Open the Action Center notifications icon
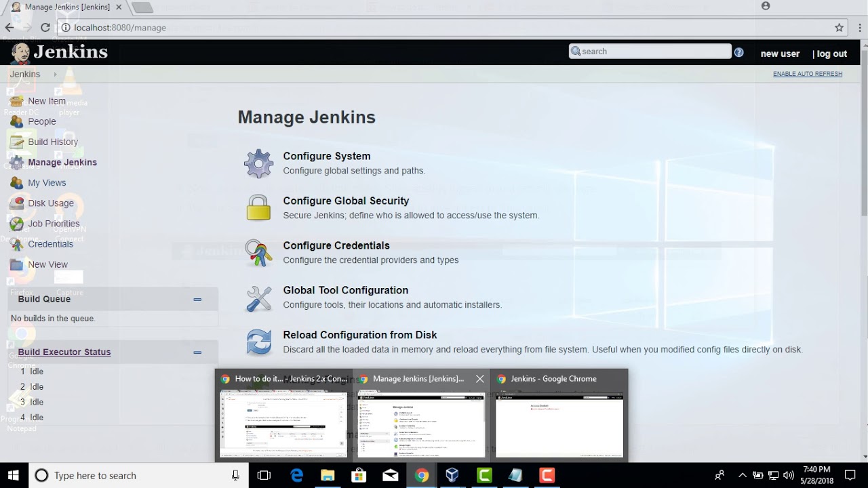The image size is (868, 488). [x=850, y=475]
